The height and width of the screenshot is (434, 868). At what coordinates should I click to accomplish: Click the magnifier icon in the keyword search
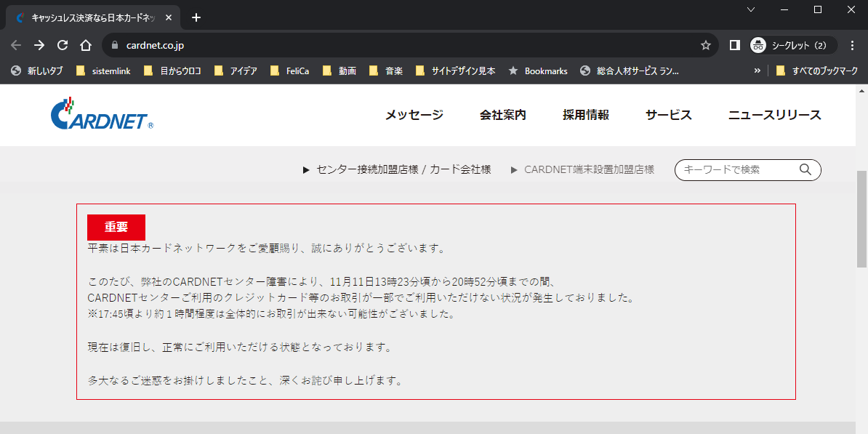(805, 169)
